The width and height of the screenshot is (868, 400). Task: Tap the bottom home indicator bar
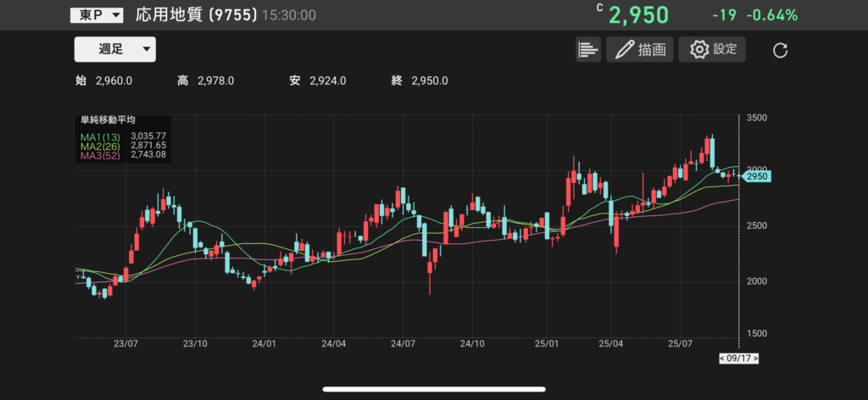pyautogui.click(x=433, y=390)
